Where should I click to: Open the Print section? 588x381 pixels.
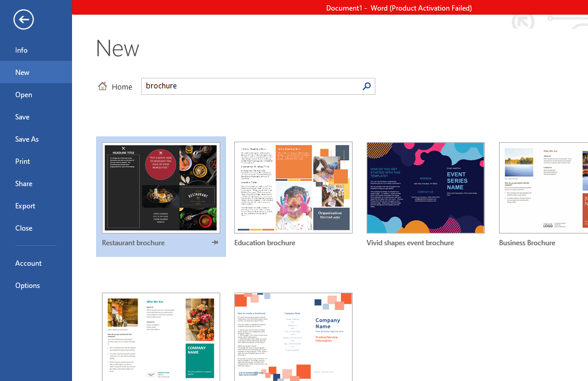(22, 161)
